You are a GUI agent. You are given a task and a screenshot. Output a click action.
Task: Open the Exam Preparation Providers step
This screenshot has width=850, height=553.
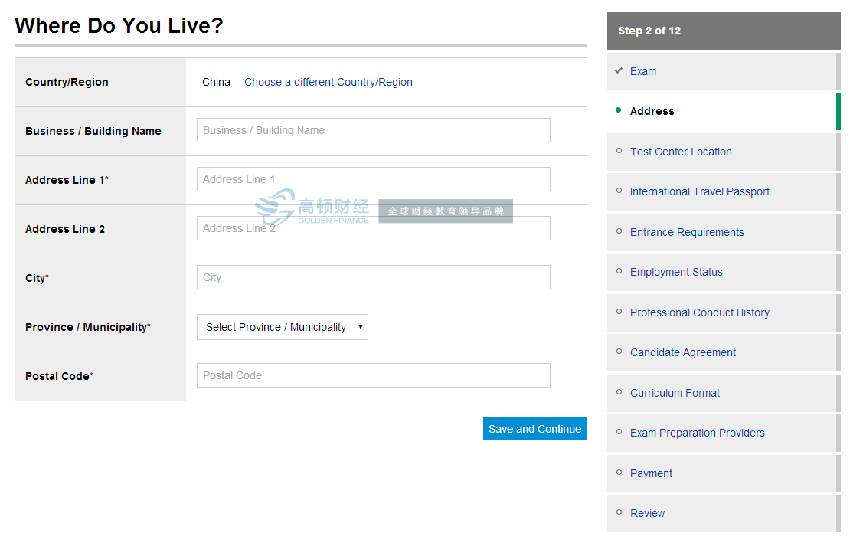point(697,433)
